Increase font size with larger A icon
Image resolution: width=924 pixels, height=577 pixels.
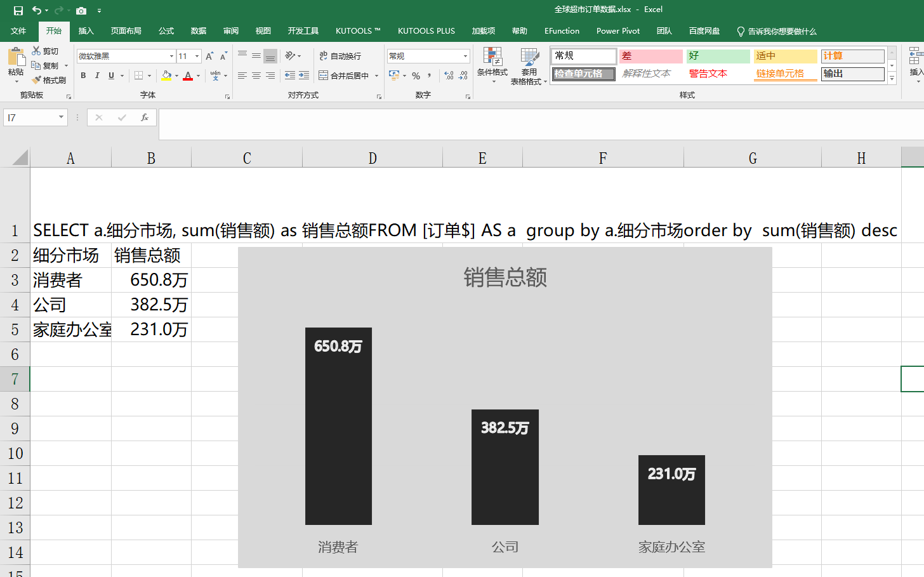[x=209, y=56]
